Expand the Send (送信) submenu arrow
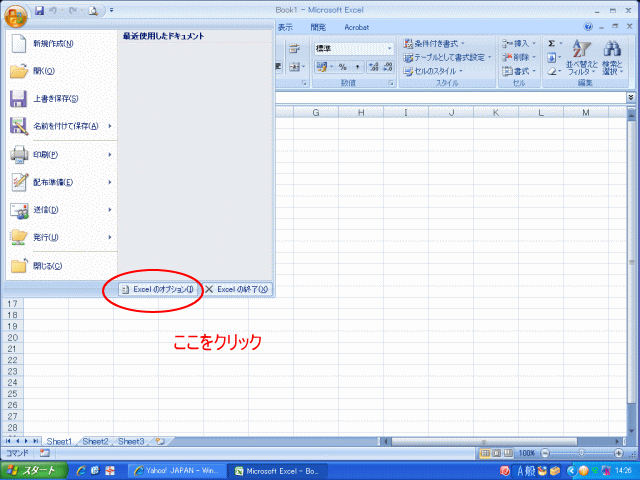Screen dimensions: 640x480 tap(110, 210)
